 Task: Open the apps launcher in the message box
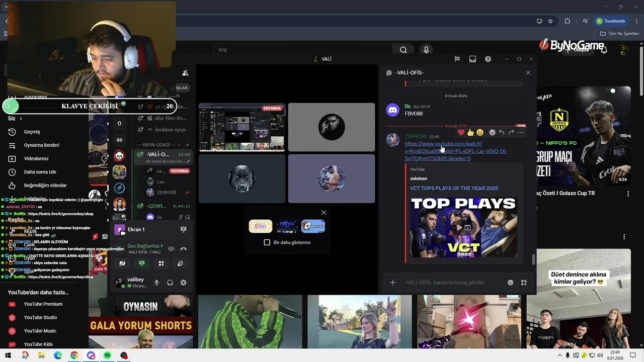(x=524, y=283)
